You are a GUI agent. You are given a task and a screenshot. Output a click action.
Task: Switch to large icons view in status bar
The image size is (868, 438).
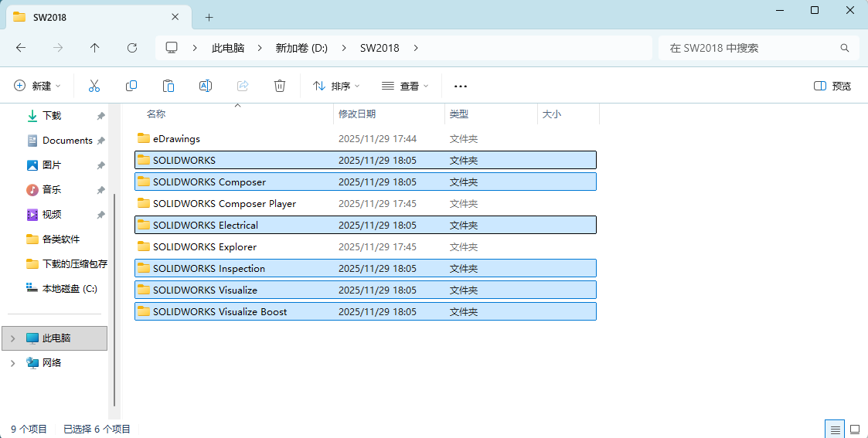tap(855, 430)
